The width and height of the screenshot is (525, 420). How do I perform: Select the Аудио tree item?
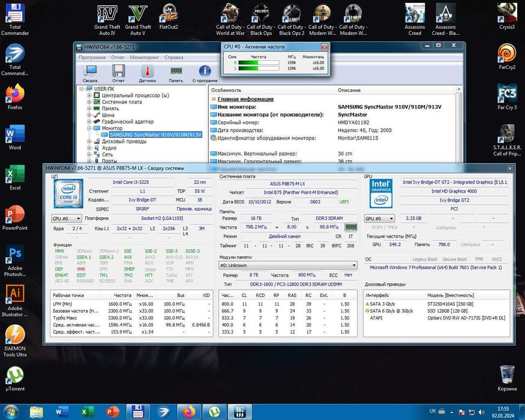(109, 148)
